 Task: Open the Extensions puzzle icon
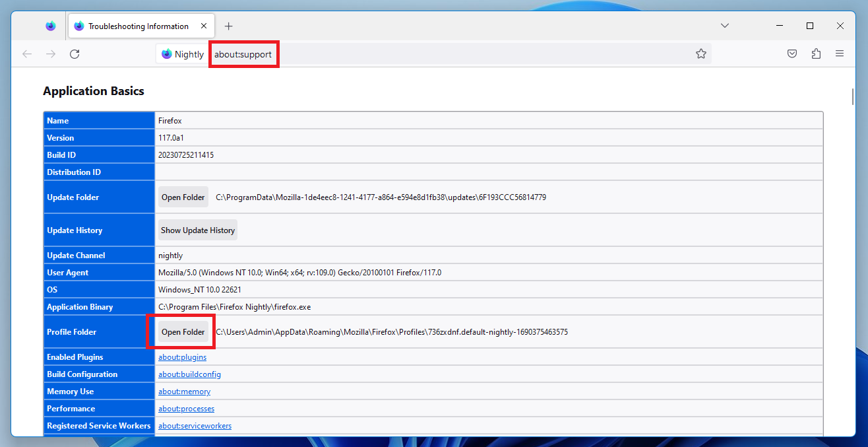coord(816,54)
